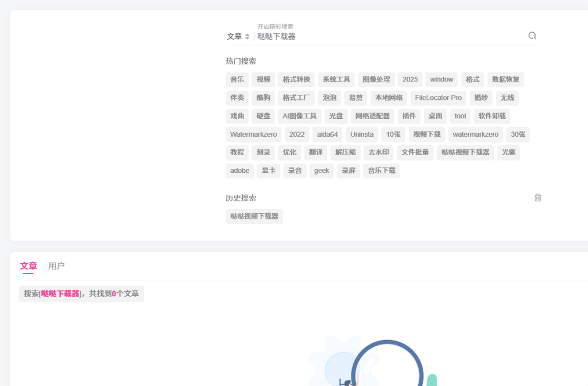Viewport: 588px width, 386px height.
Task: Click the magnifier search icon
Action: (x=532, y=36)
